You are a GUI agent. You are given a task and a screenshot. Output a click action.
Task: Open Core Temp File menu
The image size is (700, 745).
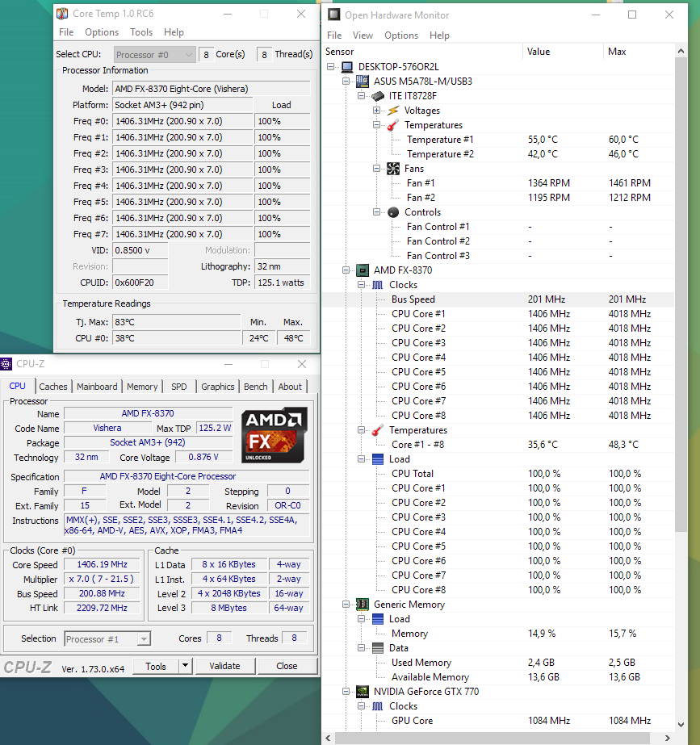coord(66,32)
